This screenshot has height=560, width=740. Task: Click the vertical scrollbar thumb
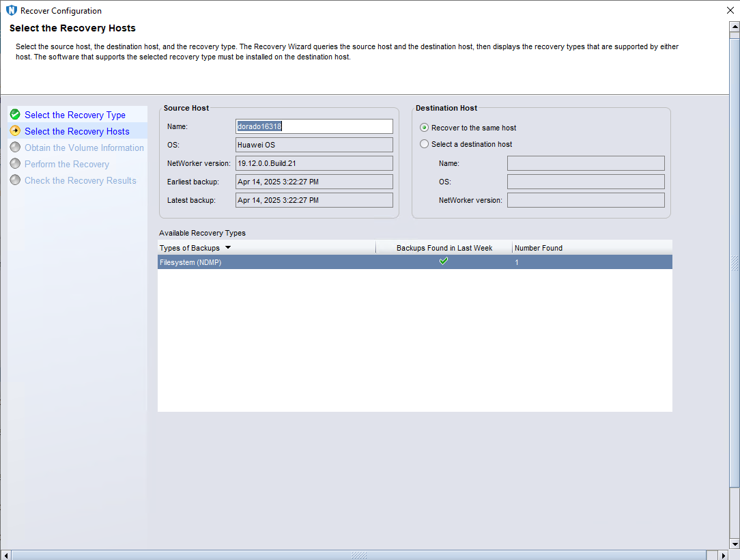735,262
